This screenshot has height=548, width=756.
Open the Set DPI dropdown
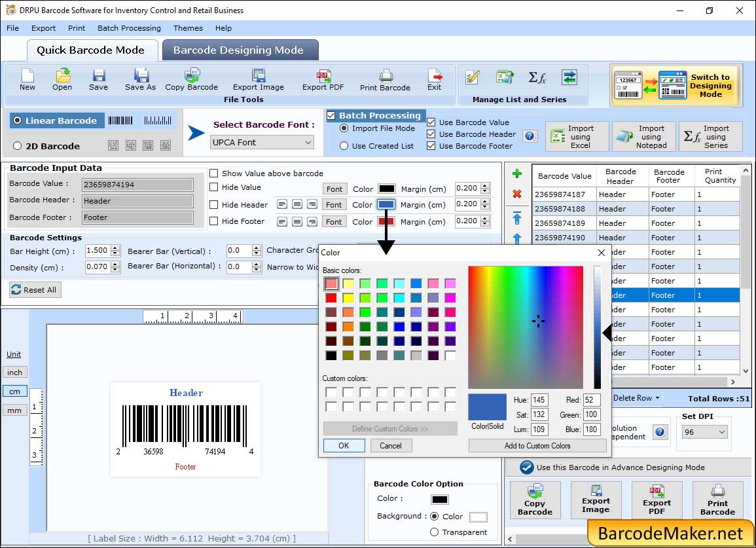coord(705,432)
